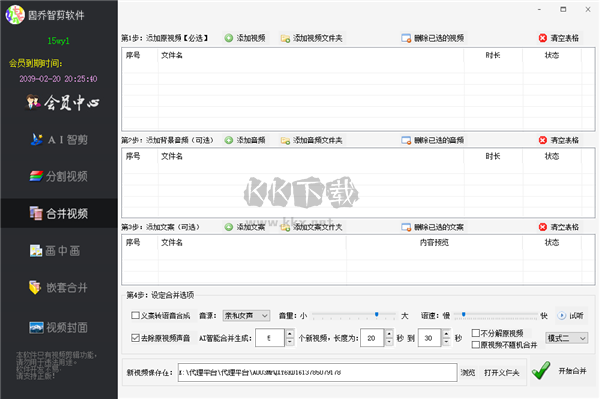
Task: Click 打开文件夹 button
Action: click(501, 372)
